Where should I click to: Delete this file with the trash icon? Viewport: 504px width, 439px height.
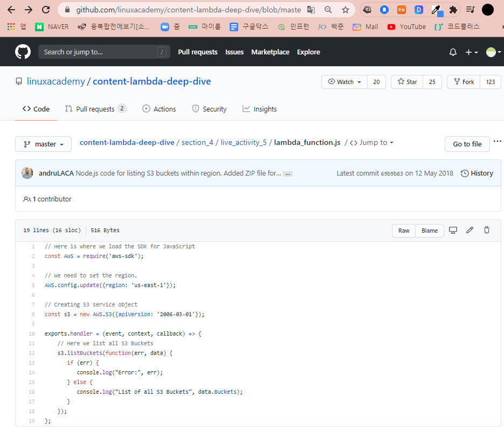[x=487, y=230]
